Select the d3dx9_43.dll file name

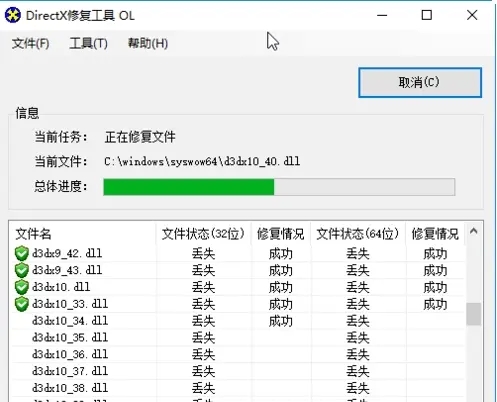(67, 270)
